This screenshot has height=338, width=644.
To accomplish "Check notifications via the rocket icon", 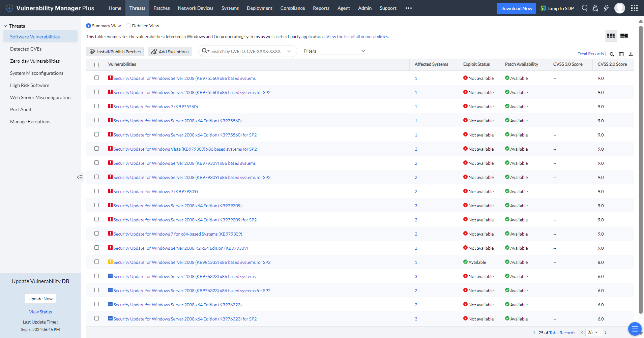I will click(595, 8).
